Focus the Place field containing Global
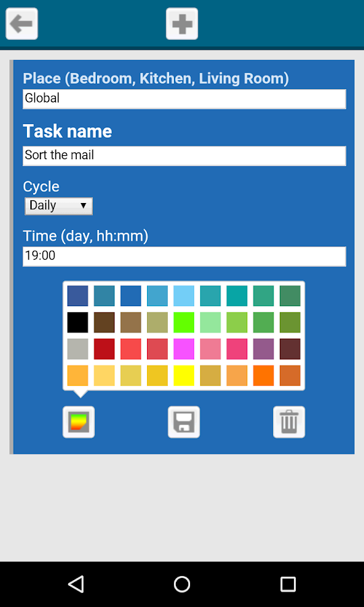The width and height of the screenshot is (364, 607). pyautogui.click(x=184, y=99)
